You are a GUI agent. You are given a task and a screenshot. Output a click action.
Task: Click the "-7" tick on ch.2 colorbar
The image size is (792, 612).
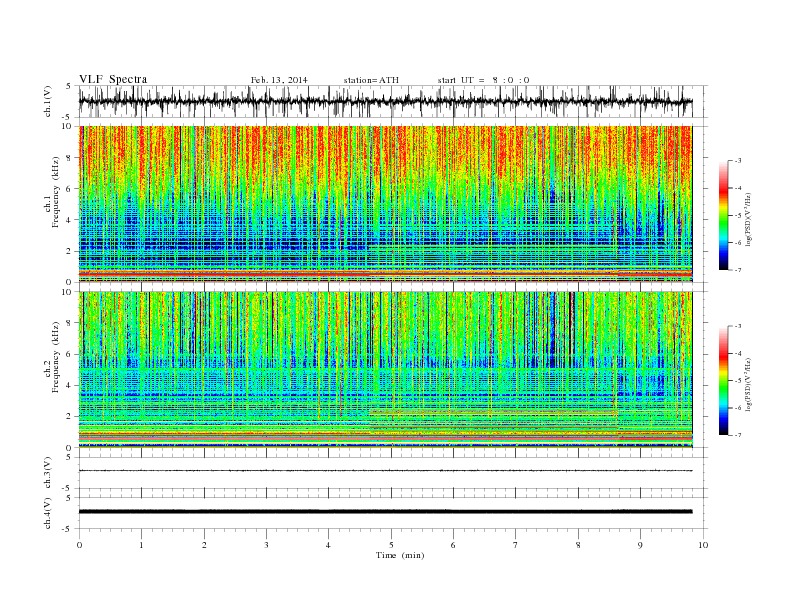click(x=737, y=435)
